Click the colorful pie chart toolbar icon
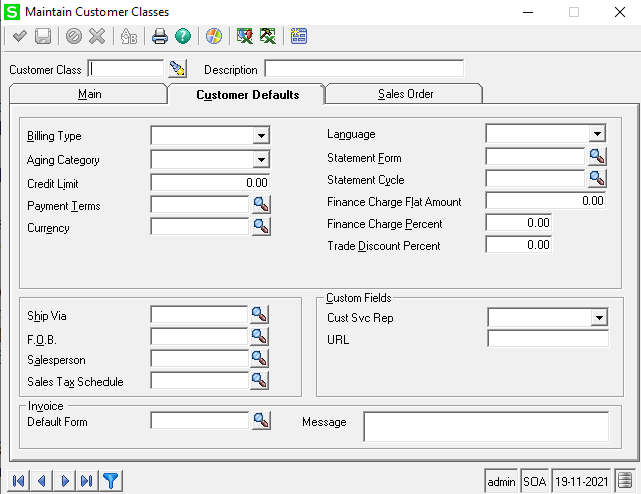This screenshot has width=641, height=494. (214, 36)
